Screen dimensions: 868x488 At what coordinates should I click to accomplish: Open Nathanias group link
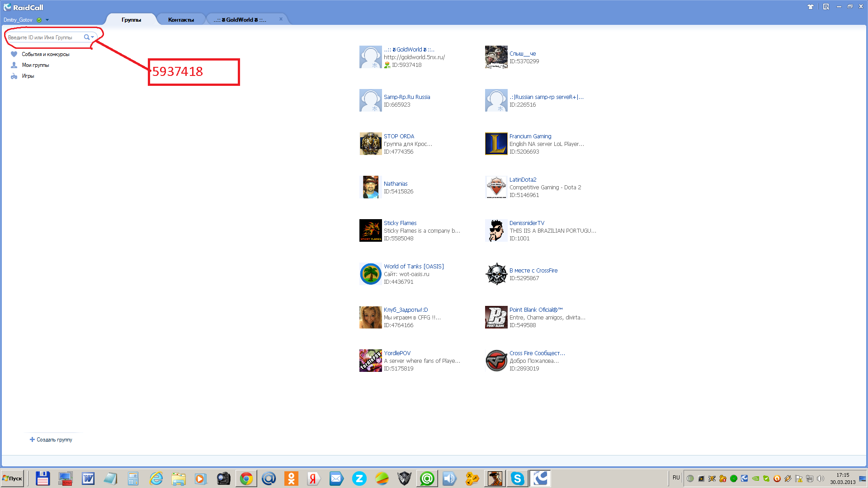[x=396, y=184]
